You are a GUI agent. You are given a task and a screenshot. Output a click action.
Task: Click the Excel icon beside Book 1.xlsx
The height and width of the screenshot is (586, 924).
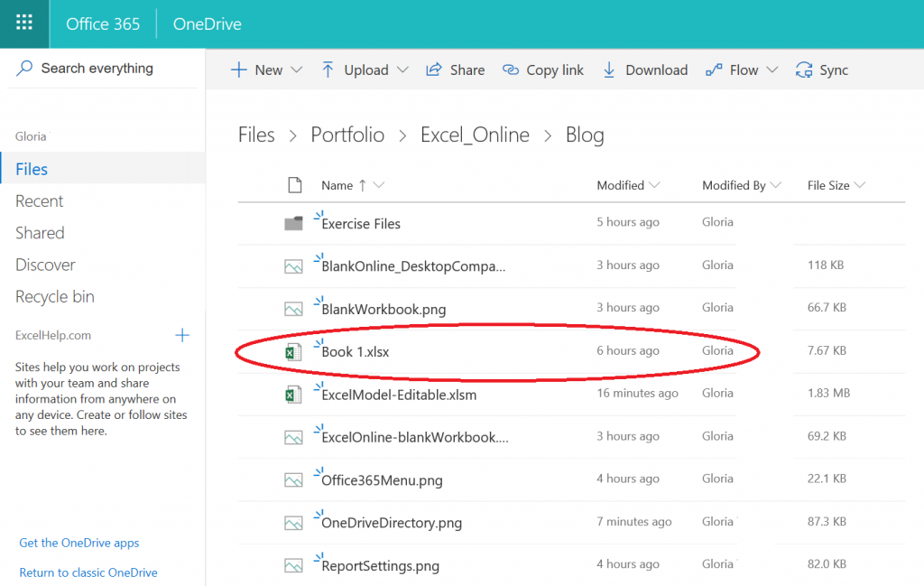[x=293, y=351]
